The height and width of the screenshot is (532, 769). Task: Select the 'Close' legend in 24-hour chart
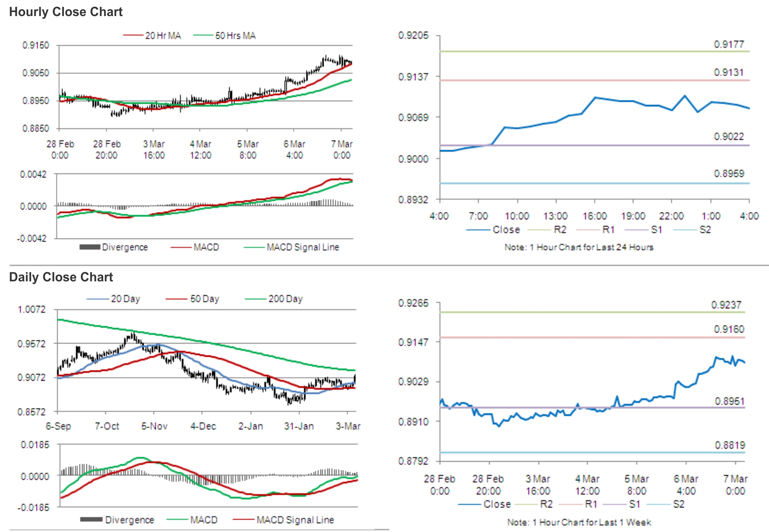click(x=493, y=230)
